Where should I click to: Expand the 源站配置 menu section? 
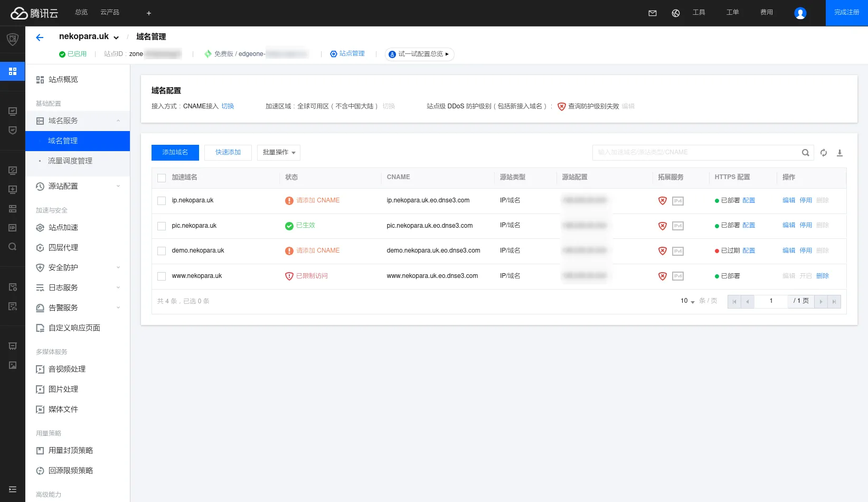[x=78, y=186]
